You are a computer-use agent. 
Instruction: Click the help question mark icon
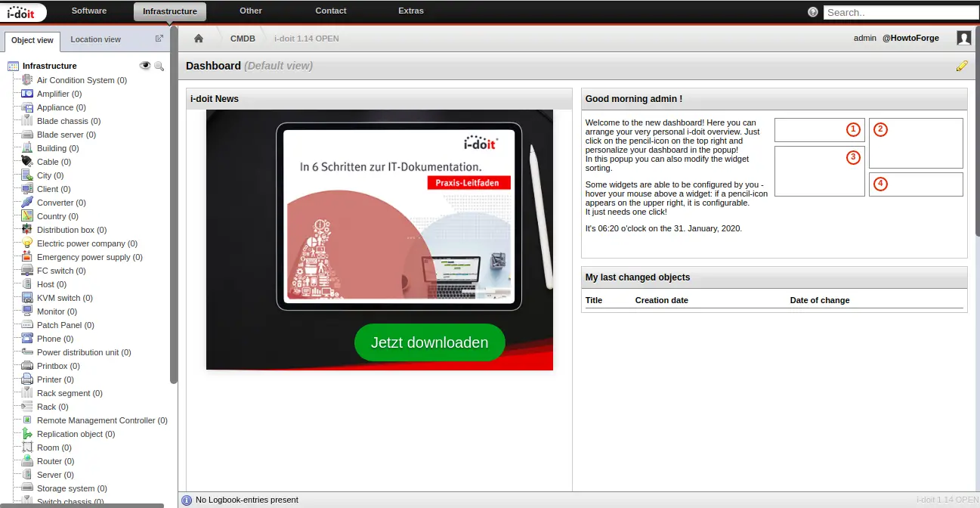coord(813,12)
